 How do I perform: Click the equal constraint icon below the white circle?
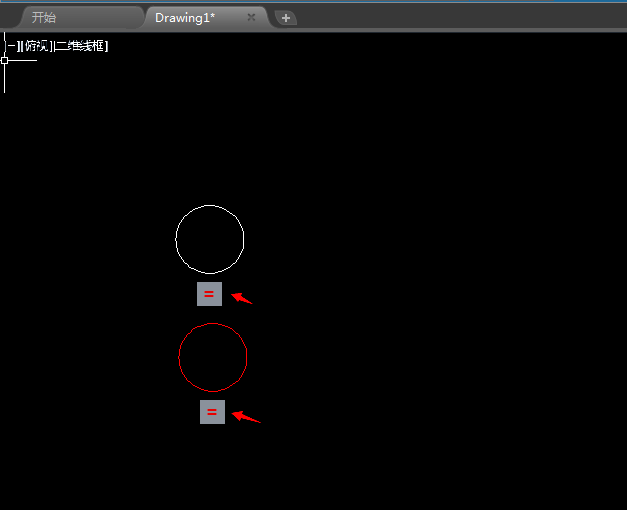click(x=209, y=294)
